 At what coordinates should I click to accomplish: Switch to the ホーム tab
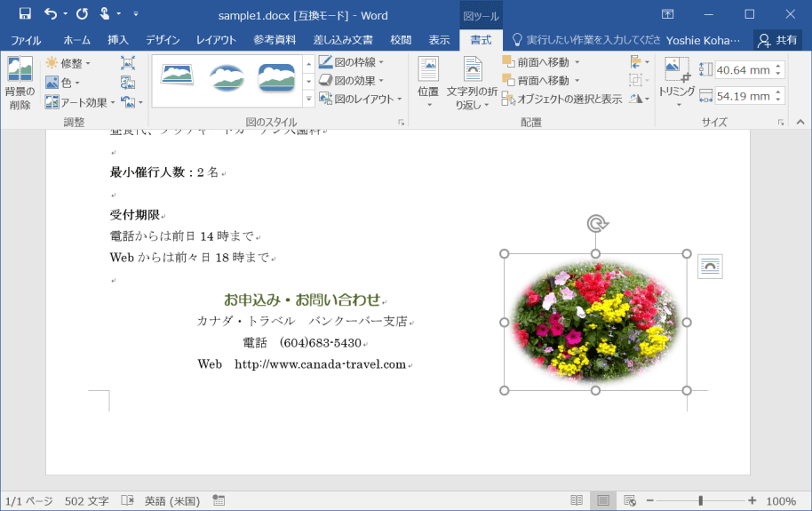coord(76,40)
